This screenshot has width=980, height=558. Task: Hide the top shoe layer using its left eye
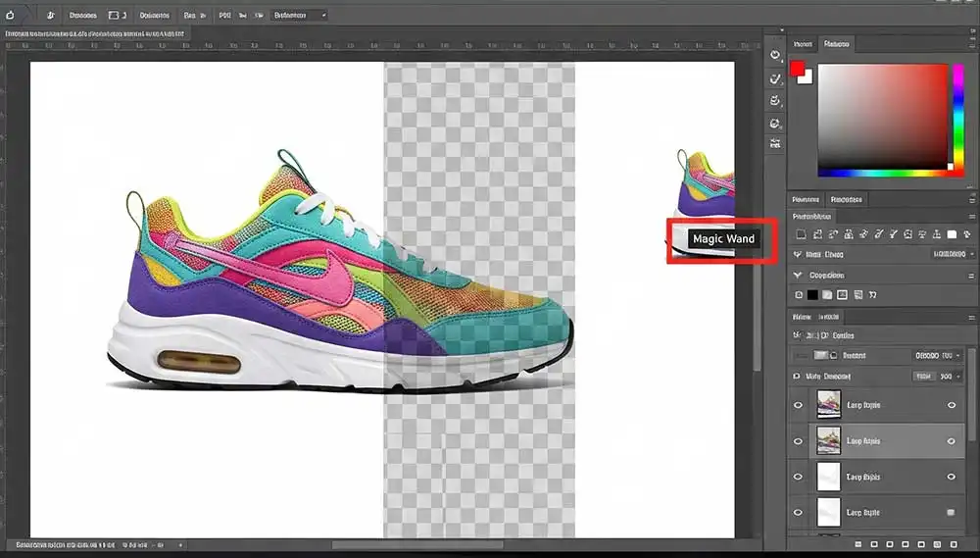point(798,405)
